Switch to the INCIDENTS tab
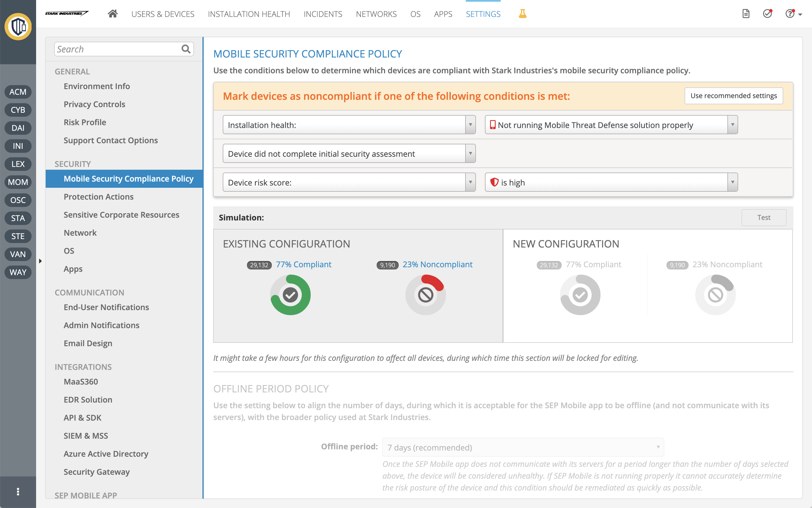Screen dimensions: 812x508 (x=323, y=14)
